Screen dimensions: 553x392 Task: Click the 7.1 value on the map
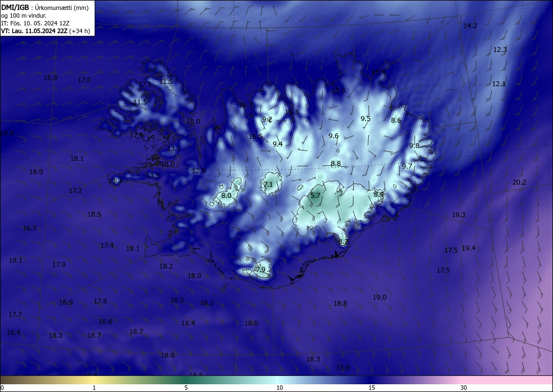pyautogui.click(x=268, y=184)
